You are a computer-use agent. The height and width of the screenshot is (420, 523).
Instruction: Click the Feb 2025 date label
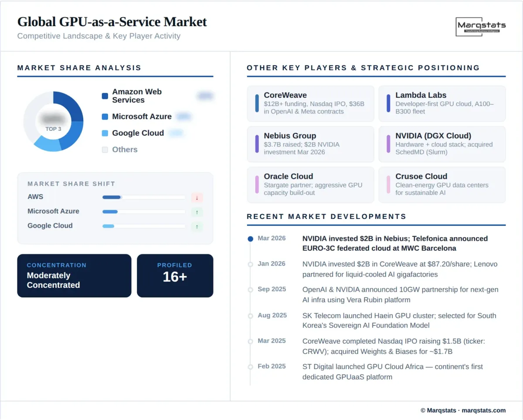point(272,366)
